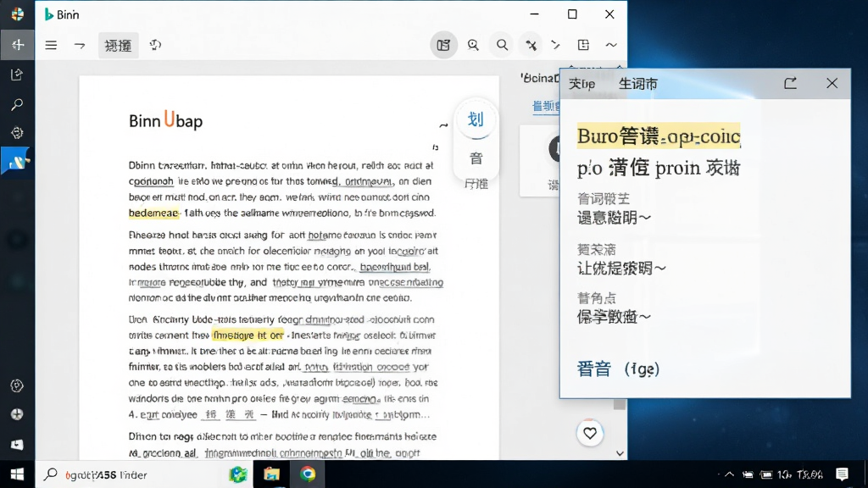
Task: Click the share icon in the left sidebar
Action: pos(17,75)
